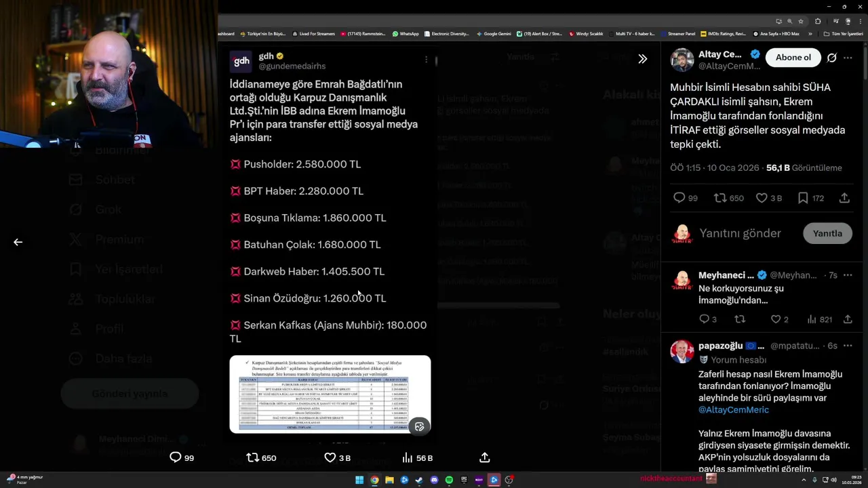Open the gdh profile avatar
868x488 pixels.
point(241,61)
